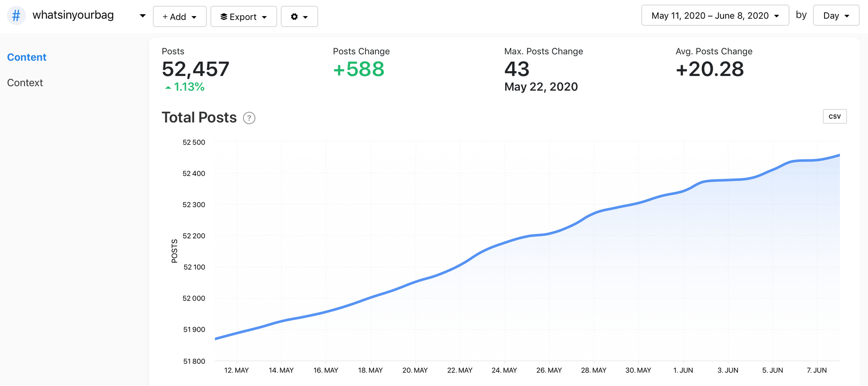Open the Add dropdown menu

pyautogui.click(x=179, y=16)
